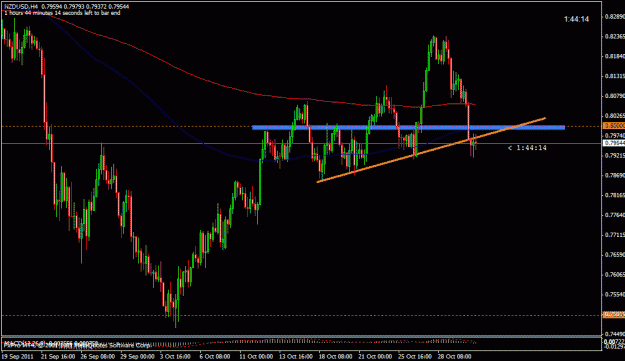This screenshot has height=361, width=625.
Task: Click the 0.75540 price axis label
Action: [x=615, y=294]
